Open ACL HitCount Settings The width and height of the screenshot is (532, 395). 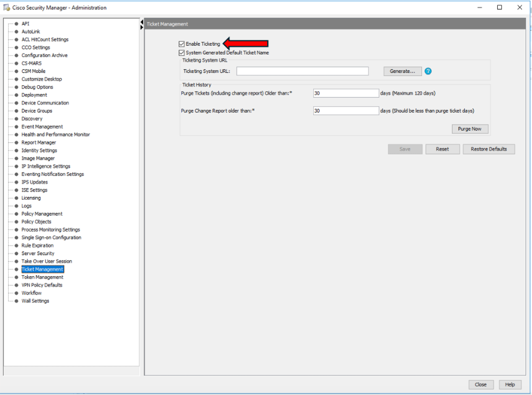(x=45, y=39)
